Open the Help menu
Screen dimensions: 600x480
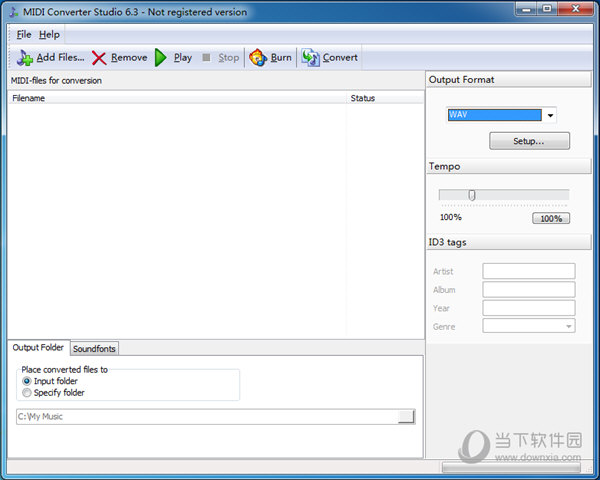point(49,35)
